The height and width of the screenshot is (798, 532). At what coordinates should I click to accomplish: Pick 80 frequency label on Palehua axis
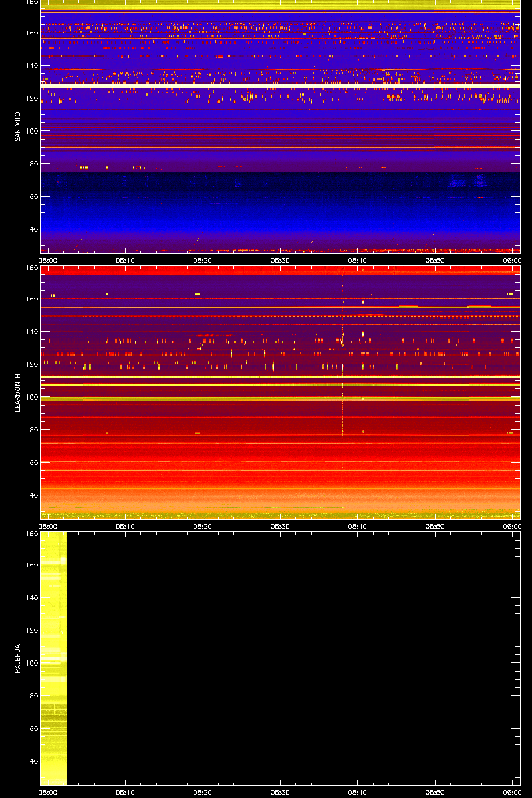33,696
